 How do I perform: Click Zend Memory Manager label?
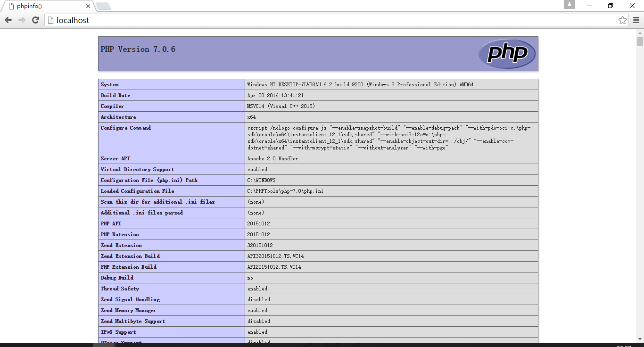coord(129,310)
